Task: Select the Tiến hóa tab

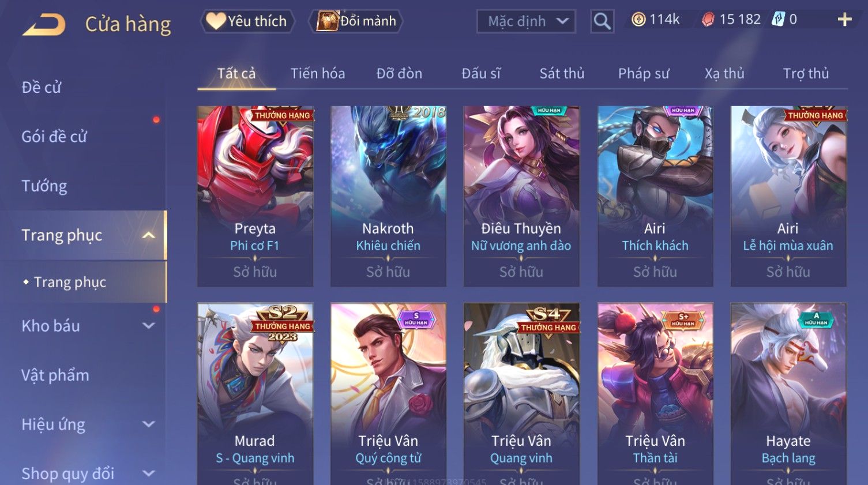Action: click(318, 73)
